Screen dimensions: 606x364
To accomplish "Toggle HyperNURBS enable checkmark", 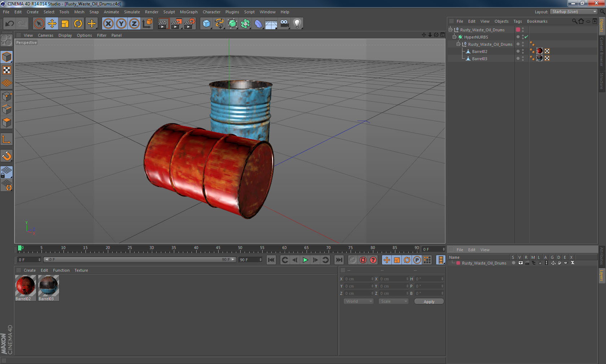I will point(527,37).
